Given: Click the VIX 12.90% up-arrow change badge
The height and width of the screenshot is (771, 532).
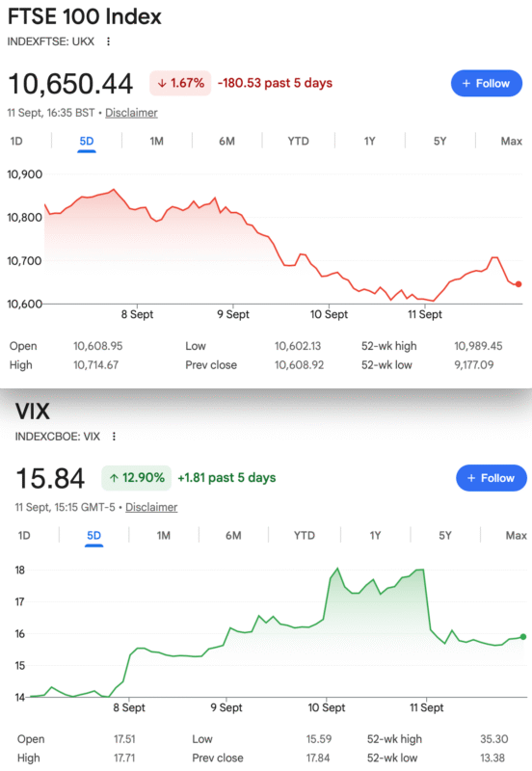Looking at the screenshot, I should tap(136, 478).
